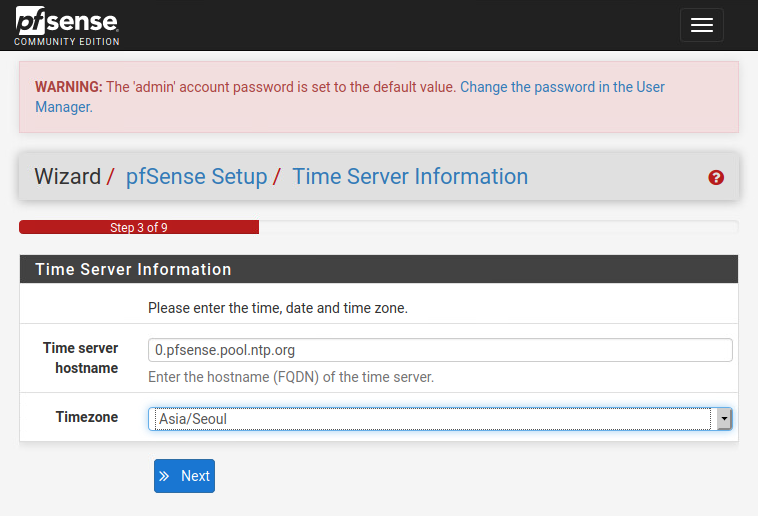The image size is (758, 516).
Task: Click the 'Time server hostname' label
Action: click(80, 358)
